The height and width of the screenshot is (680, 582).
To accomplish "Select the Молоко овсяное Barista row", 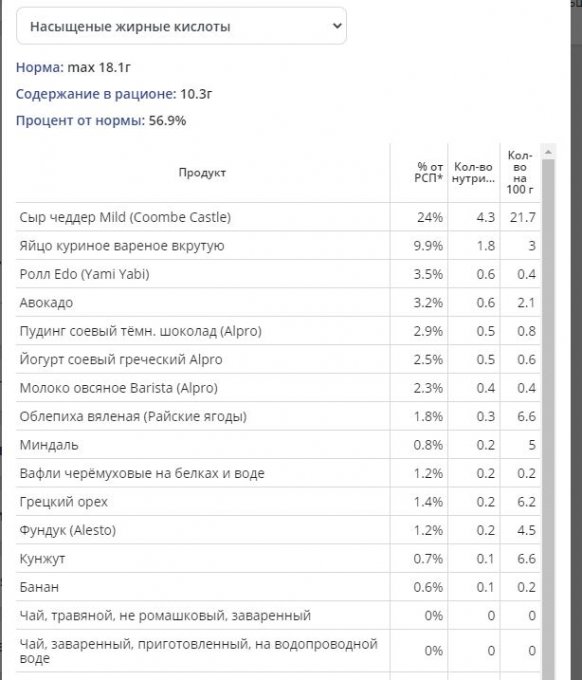I will 278,388.
